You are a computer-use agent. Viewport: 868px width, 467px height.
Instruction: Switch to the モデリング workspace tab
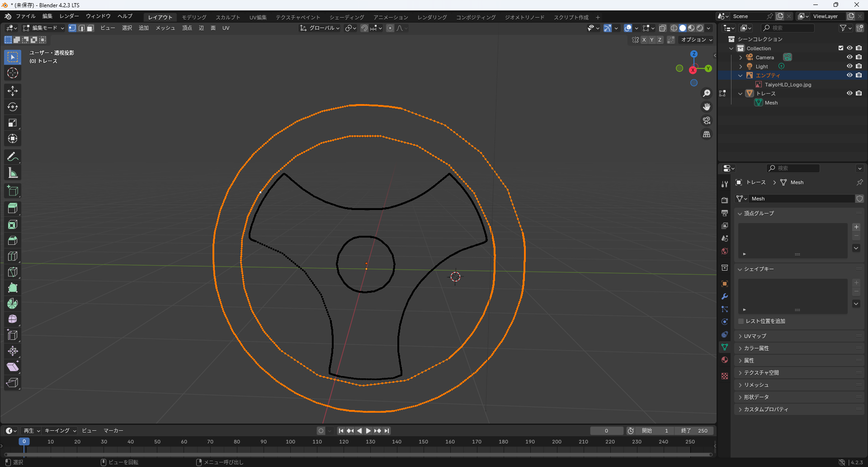[x=194, y=17]
